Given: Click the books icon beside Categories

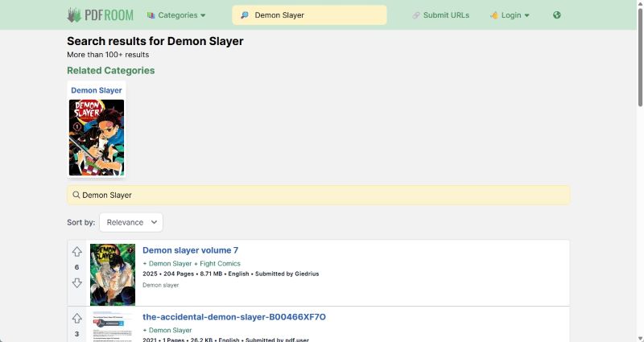Looking at the screenshot, I should pyautogui.click(x=151, y=15).
